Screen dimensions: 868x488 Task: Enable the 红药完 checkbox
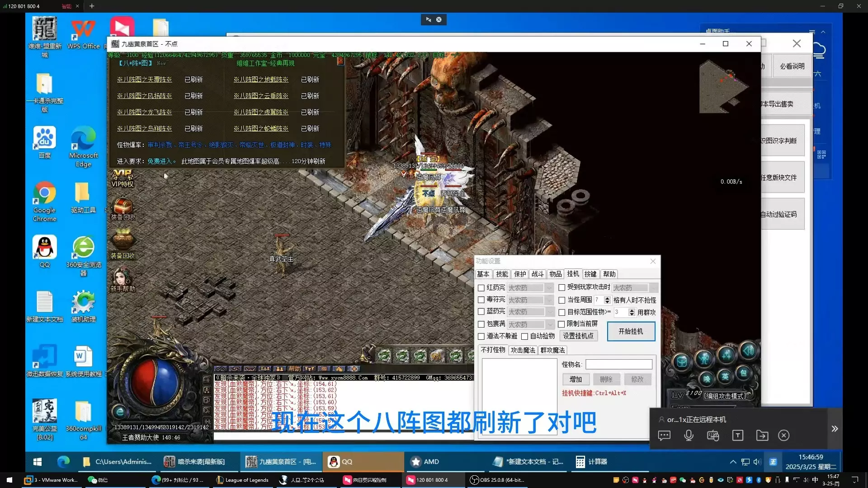pos(481,288)
